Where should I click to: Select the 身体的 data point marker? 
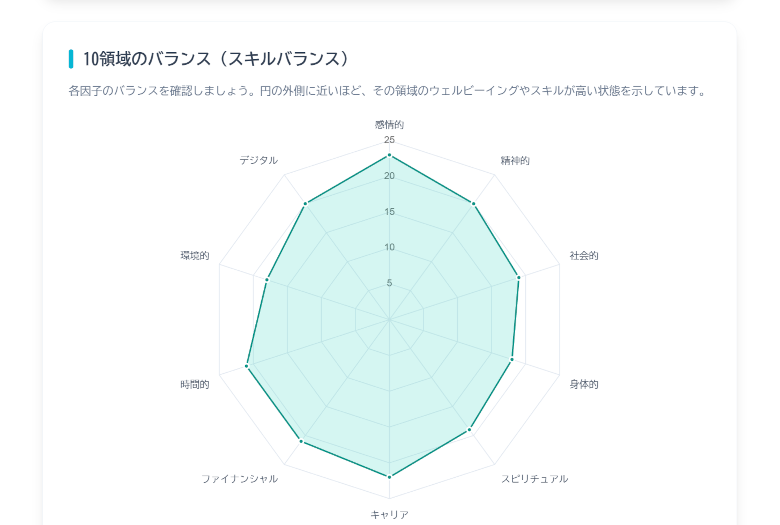pos(512,359)
